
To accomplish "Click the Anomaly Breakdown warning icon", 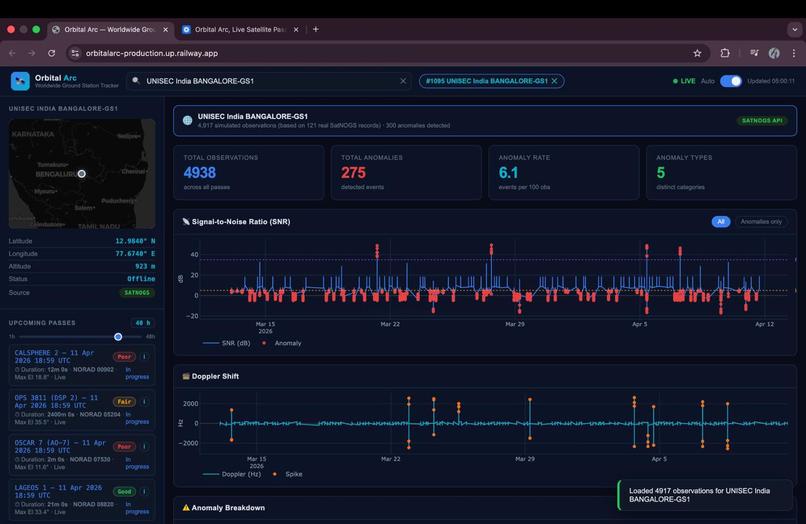I will (x=186, y=508).
